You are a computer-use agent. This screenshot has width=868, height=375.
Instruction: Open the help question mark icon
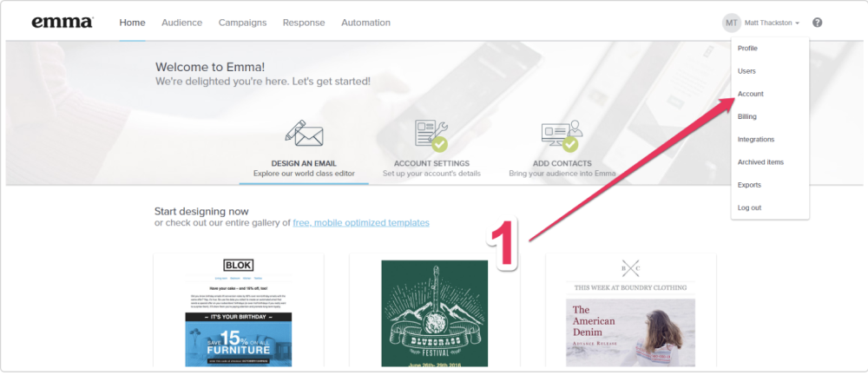tap(817, 23)
